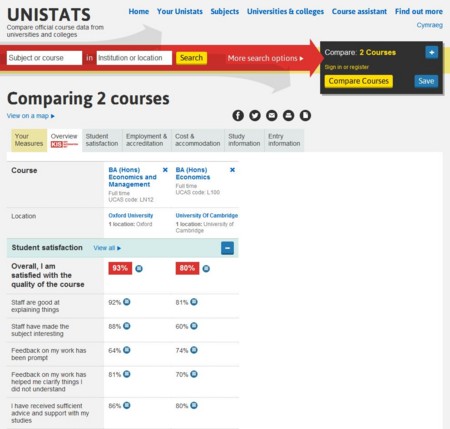Open the Entry information tab
The width and height of the screenshot is (450, 429).
click(x=284, y=140)
